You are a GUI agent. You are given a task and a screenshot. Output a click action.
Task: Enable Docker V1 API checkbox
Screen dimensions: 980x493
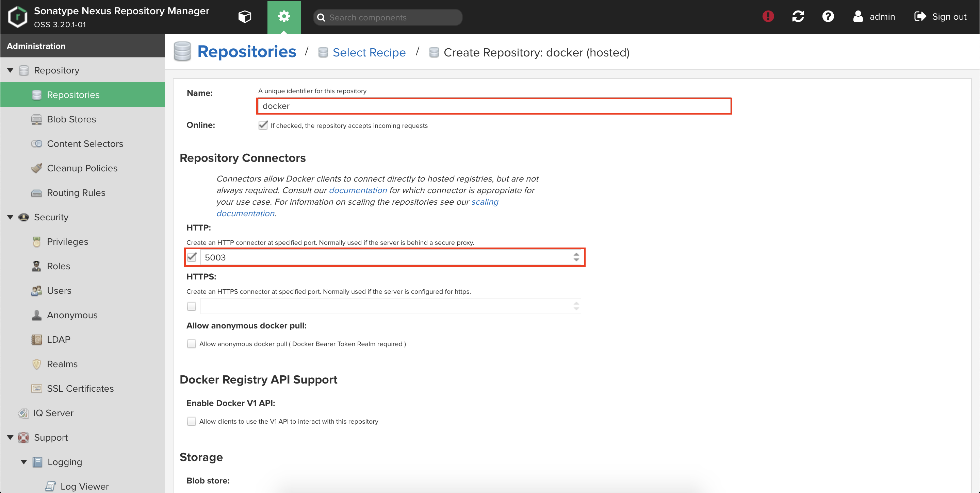click(x=191, y=422)
